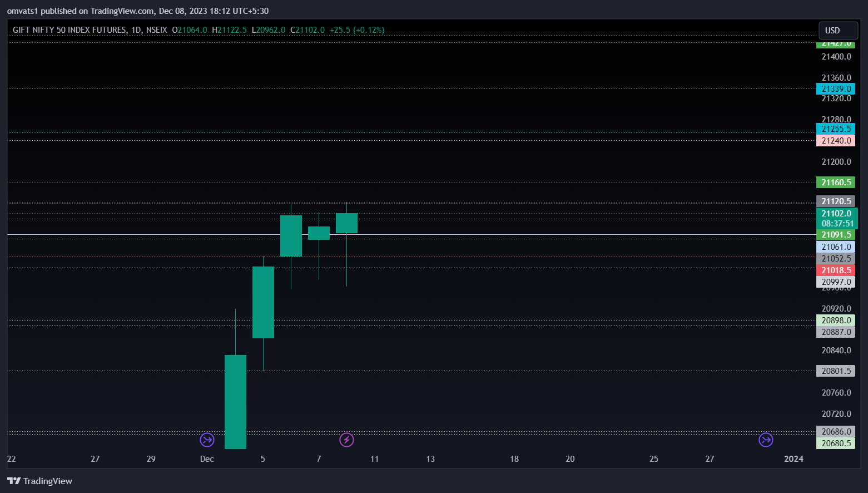Click the close value C21102.0 in the legend

307,30
